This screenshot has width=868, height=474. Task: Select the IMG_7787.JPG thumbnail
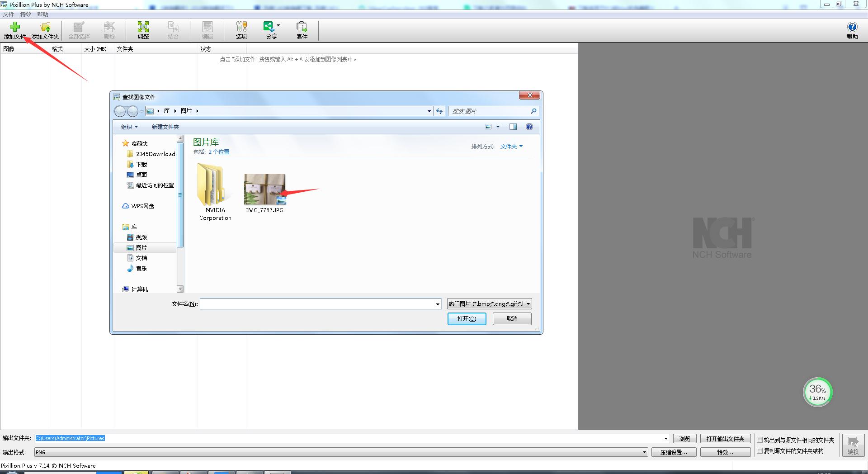(x=264, y=190)
